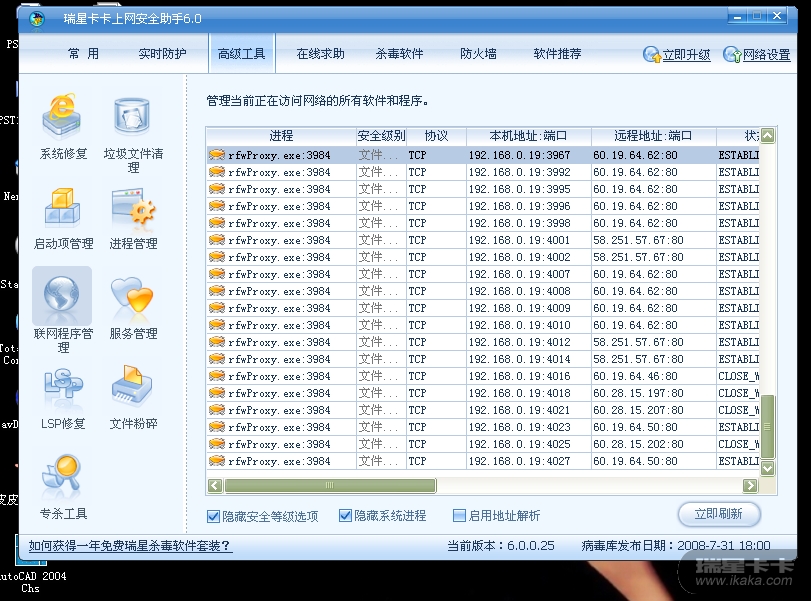Click the 网络设置 network settings icon
The width and height of the screenshot is (811, 601).
point(732,54)
